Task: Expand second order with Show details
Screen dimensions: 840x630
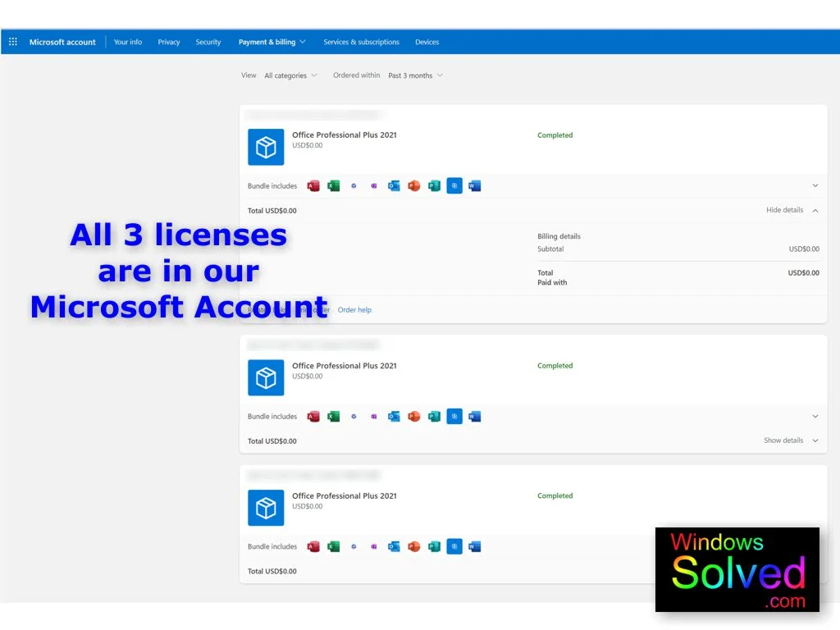Action: [x=791, y=441]
